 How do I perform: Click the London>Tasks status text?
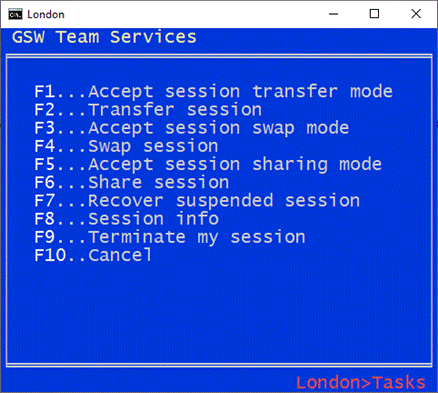point(361,382)
